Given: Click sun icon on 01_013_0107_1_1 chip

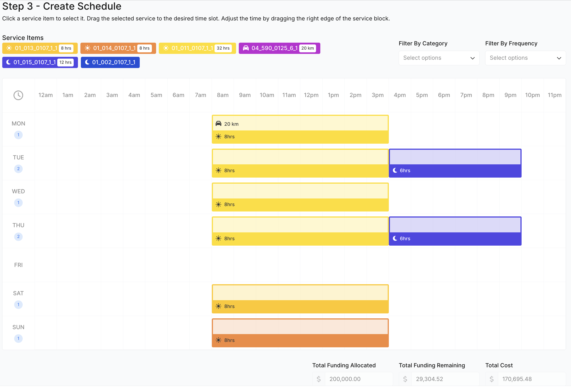Looking at the screenshot, I should click(9, 48).
